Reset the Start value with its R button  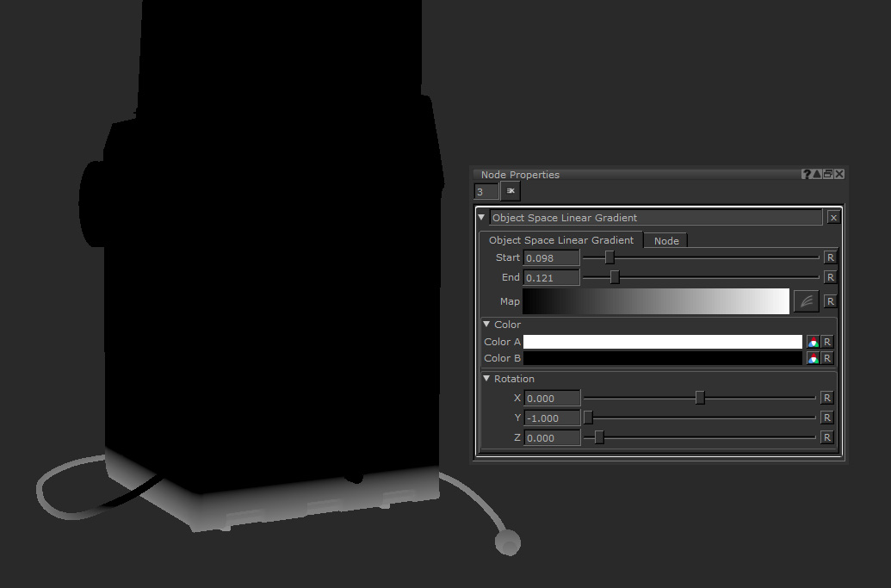(829, 257)
